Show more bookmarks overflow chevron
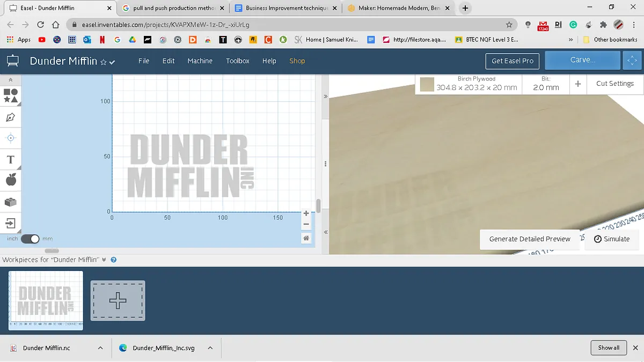Screen dimensions: 644x362 (570, 40)
